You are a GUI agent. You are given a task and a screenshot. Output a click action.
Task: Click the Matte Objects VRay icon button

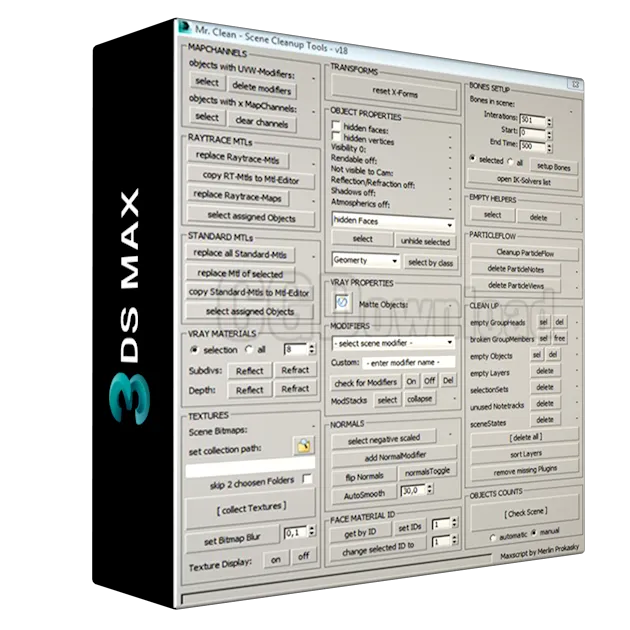(x=342, y=302)
